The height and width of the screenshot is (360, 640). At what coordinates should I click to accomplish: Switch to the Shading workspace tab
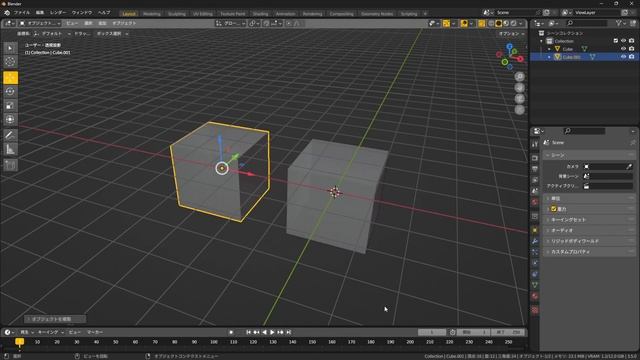260,14
